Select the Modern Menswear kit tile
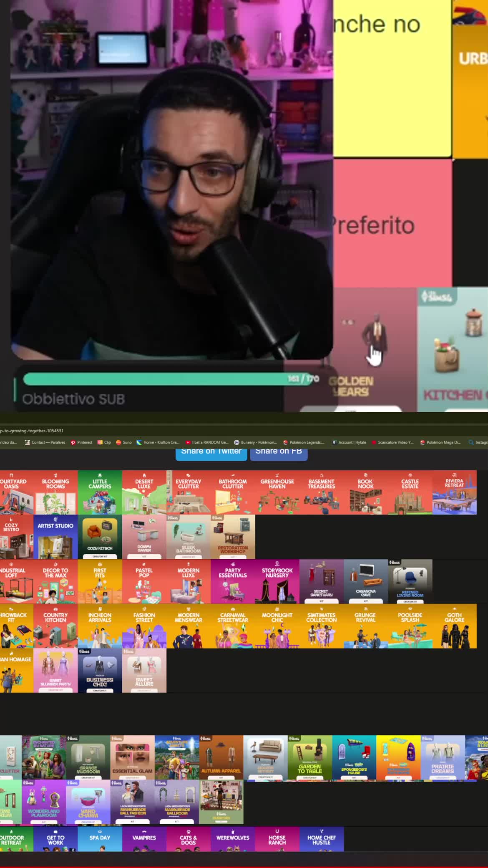This screenshot has width=488, height=868. coord(189,626)
